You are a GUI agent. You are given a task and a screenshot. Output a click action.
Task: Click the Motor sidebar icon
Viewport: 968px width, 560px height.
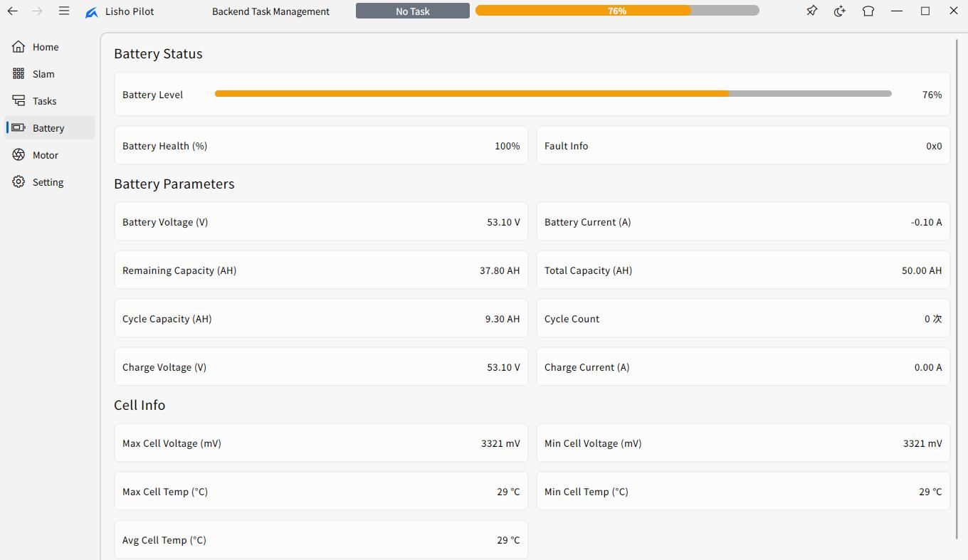pos(19,155)
